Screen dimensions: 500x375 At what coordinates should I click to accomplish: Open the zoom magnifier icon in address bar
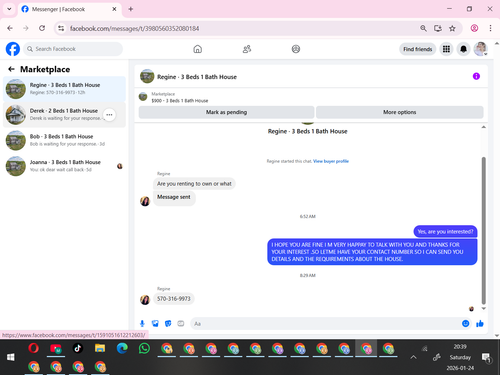point(423,28)
